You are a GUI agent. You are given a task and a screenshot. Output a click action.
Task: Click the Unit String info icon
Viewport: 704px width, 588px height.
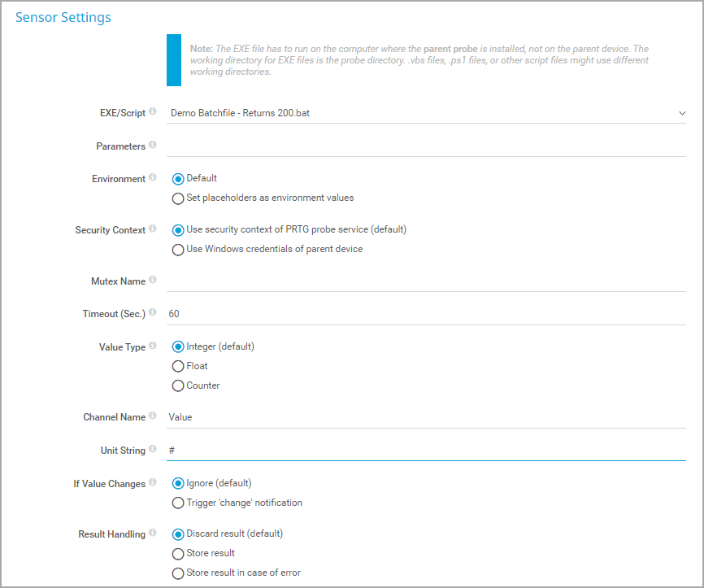coord(153,448)
